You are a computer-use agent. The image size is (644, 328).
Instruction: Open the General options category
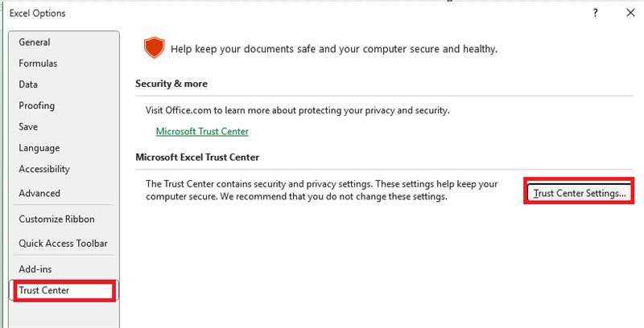(35, 43)
